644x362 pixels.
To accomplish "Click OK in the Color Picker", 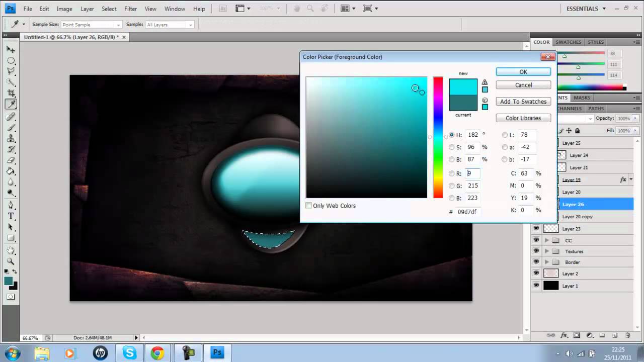I will coord(523,72).
